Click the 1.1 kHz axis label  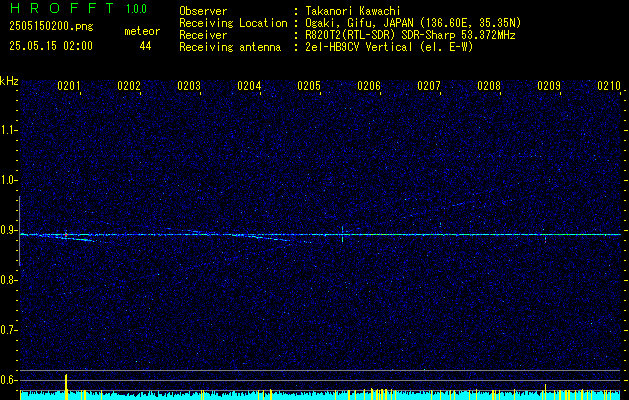pos(8,130)
